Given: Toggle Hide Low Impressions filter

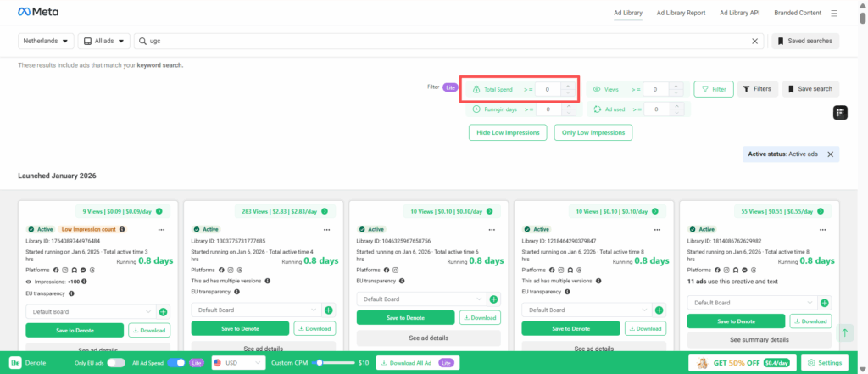Looking at the screenshot, I should (x=508, y=133).
